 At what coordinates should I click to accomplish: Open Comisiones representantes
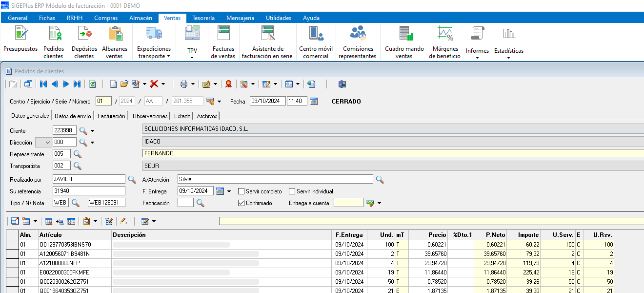[x=358, y=42]
